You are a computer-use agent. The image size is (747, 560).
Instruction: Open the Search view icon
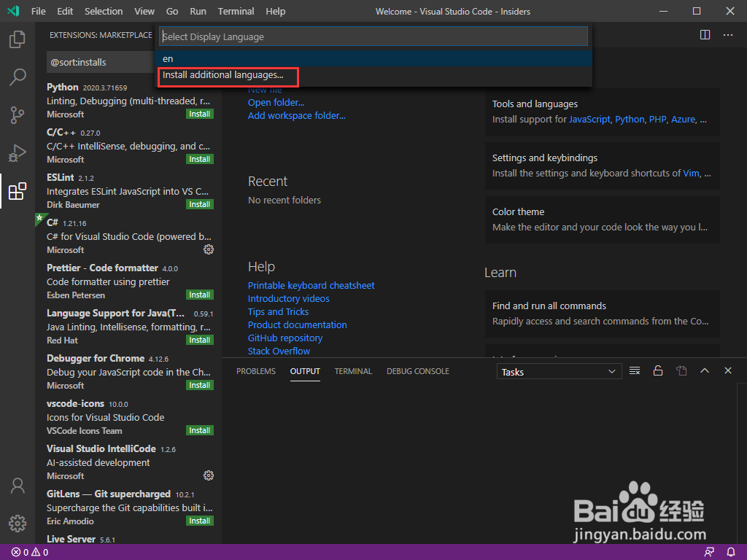point(18,77)
